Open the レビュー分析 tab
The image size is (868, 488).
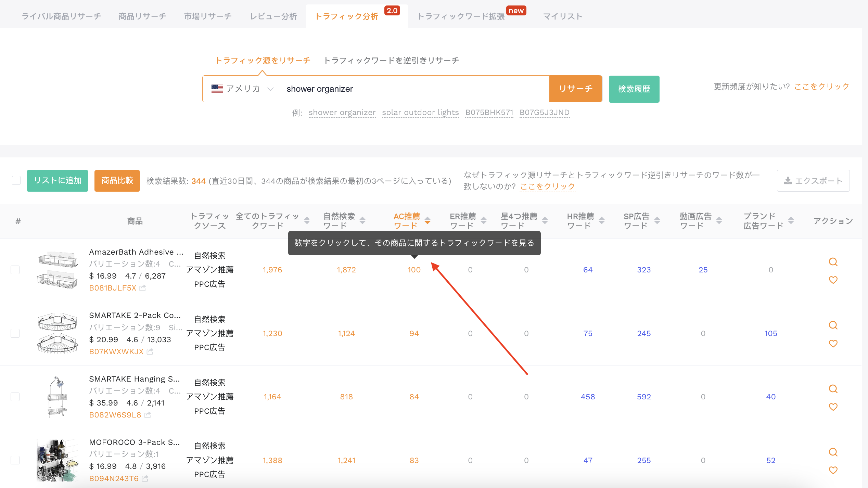click(273, 16)
